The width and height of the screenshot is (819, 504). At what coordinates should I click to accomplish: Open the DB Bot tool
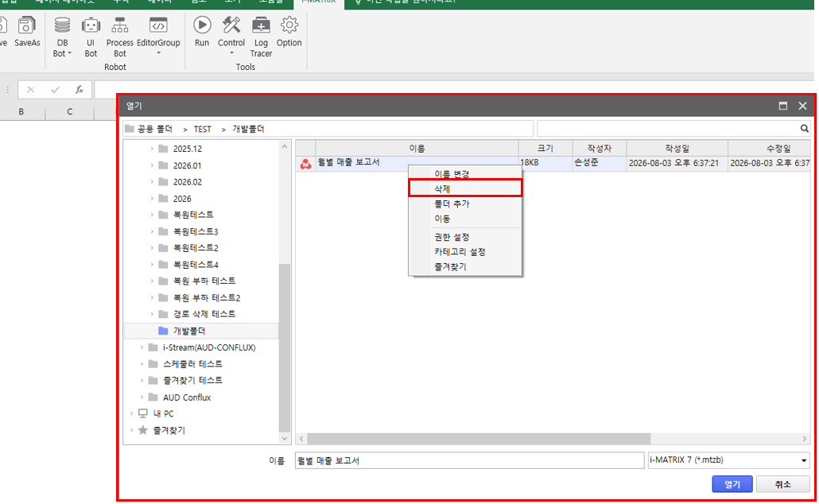pos(62,37)
